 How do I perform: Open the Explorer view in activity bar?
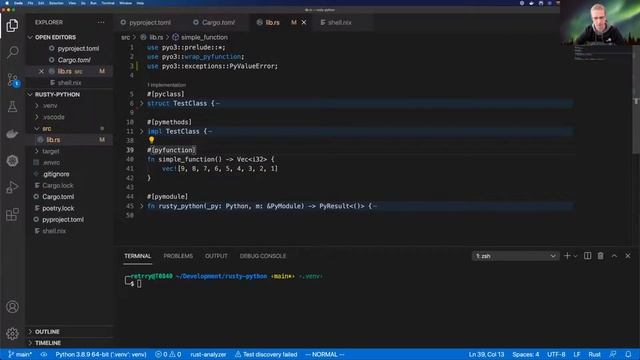point(12,25)
